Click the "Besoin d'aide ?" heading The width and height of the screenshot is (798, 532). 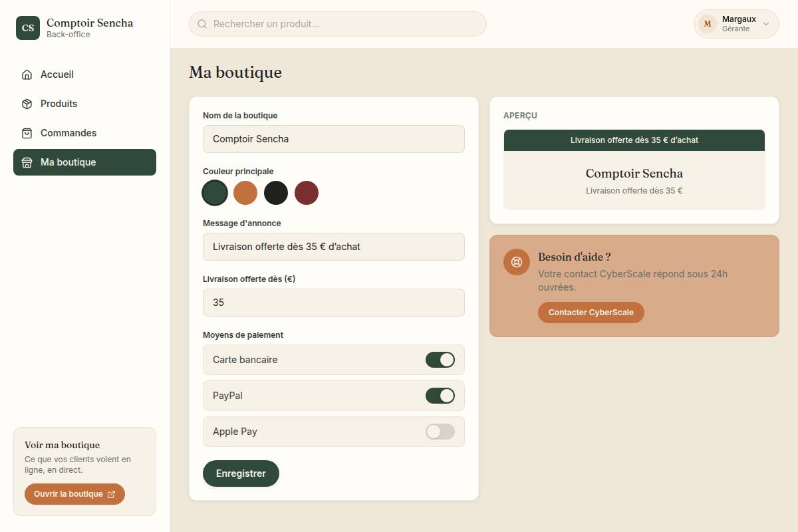pos(575,257)
